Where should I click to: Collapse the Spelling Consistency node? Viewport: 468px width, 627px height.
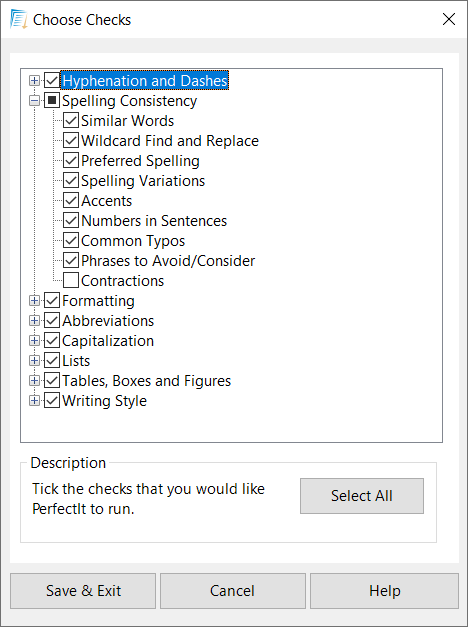tap(34, 101)
